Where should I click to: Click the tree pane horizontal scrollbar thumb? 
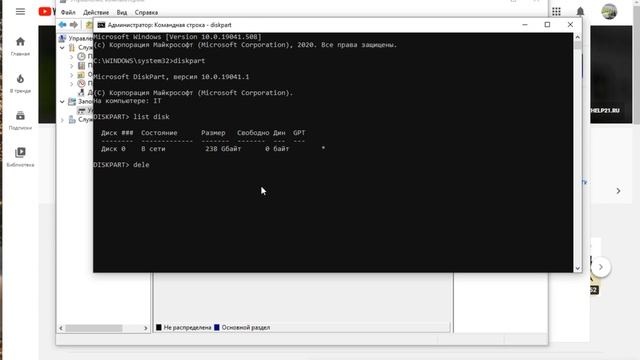[94, 328]
